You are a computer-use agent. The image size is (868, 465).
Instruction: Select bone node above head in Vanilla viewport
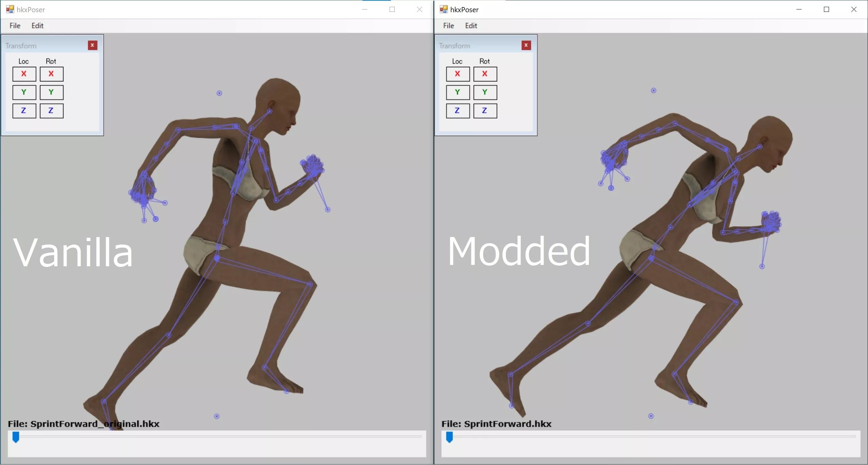219,93
